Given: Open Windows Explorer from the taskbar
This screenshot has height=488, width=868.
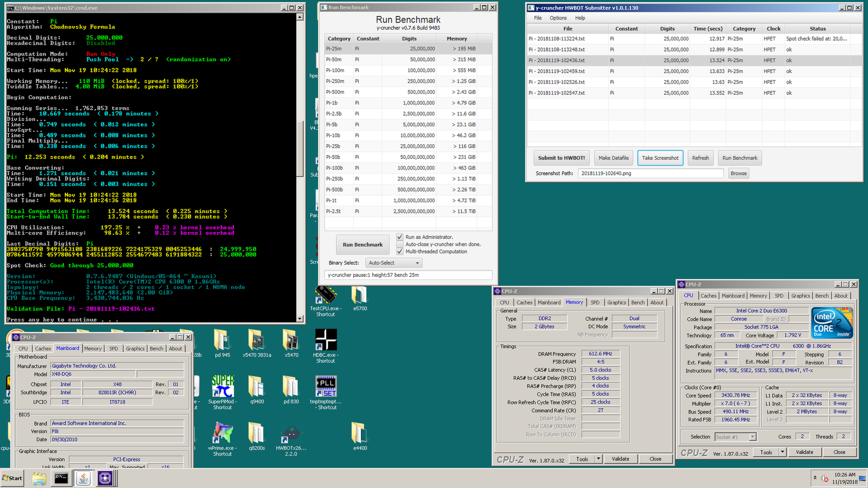Looking at the screenshot, I should pos(39,479).
